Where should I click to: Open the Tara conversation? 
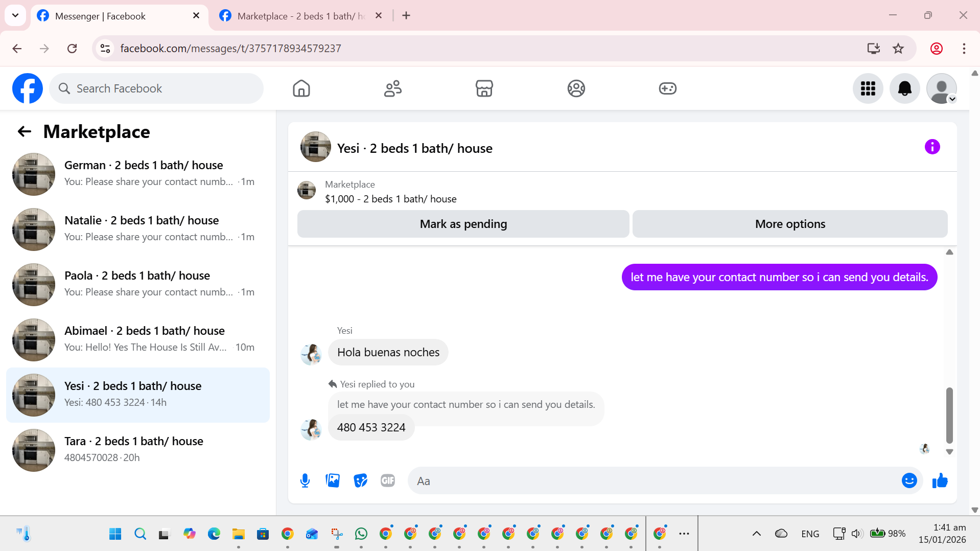pos(138,450)
